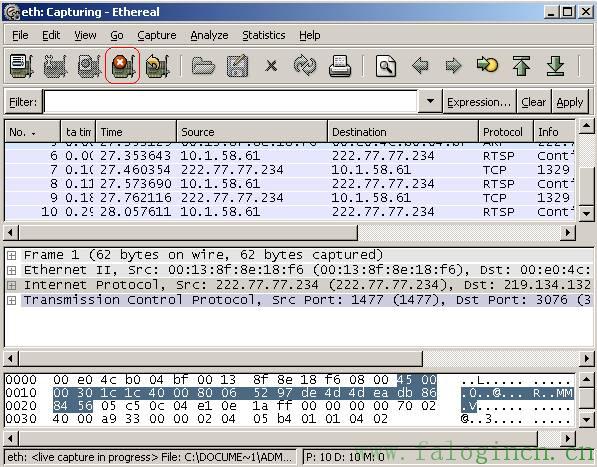
Task: Expand Transmission Control Protocol node
Action: pyautogui.click(x=11, y=300)
